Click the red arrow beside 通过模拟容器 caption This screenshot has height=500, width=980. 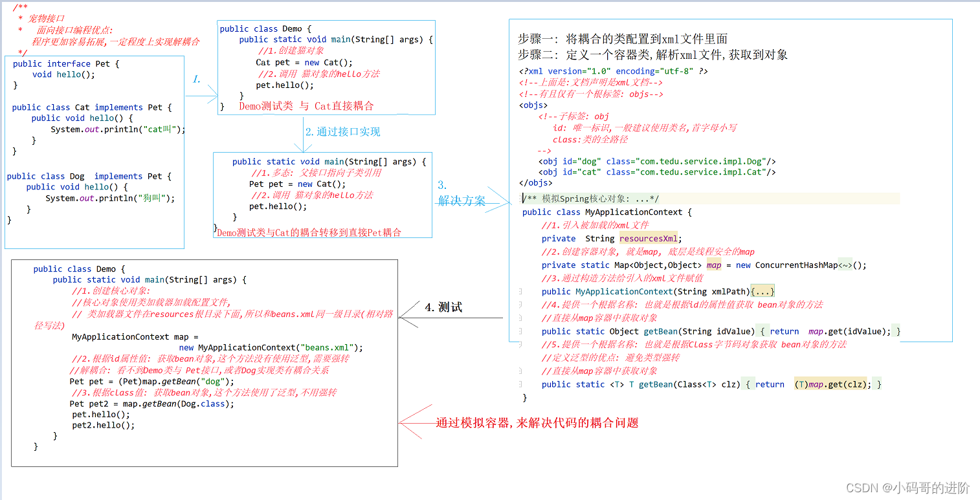(421, 422)
